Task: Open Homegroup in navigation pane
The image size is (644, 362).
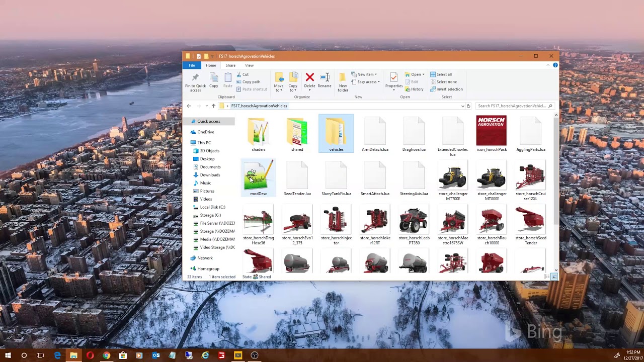Action: tap(208, 269)
